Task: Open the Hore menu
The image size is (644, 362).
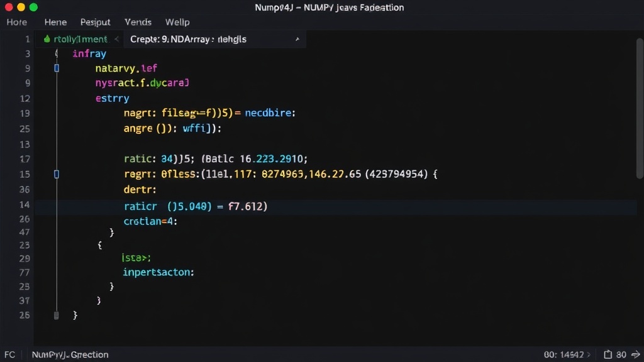Action: click(17, 22)
